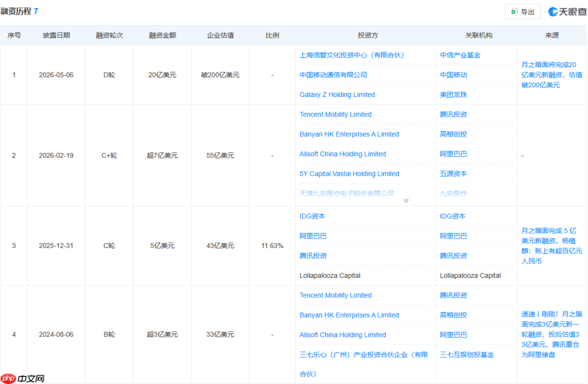Open 美团龙珠 related institution link

point(454,95)
